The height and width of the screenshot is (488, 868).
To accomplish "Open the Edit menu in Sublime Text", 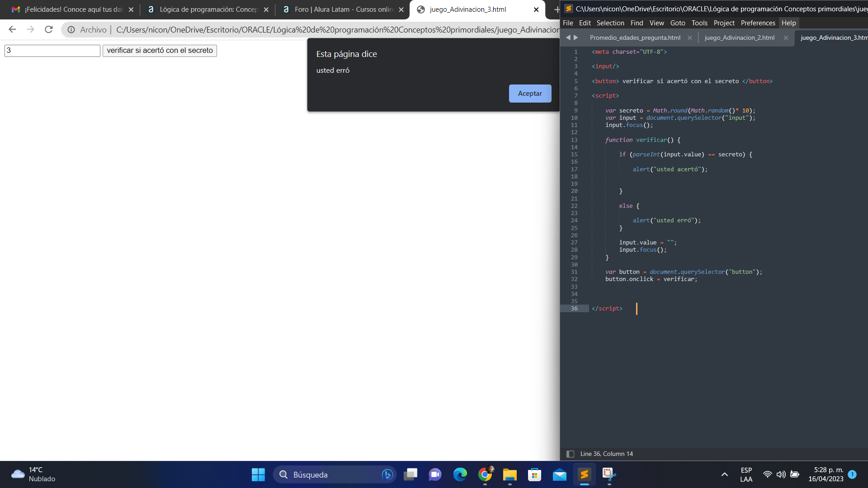I will pyautogui.click(x=585, y=23).
